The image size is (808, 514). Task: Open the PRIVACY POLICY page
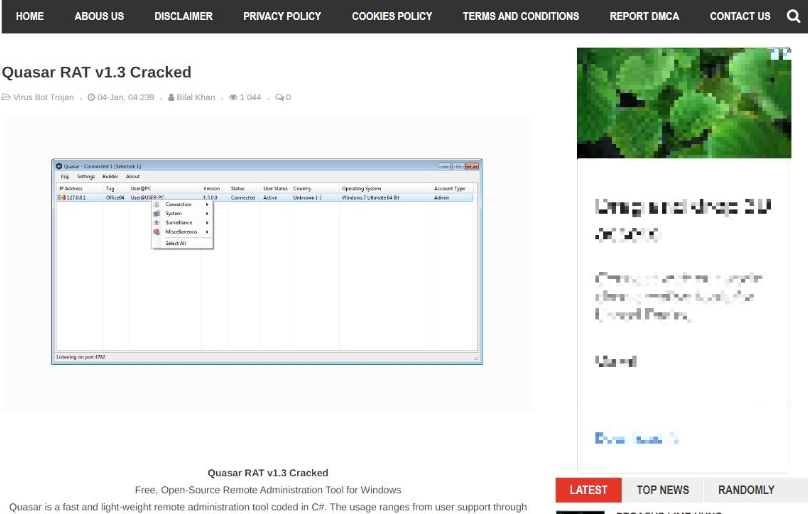pos(282,16)
